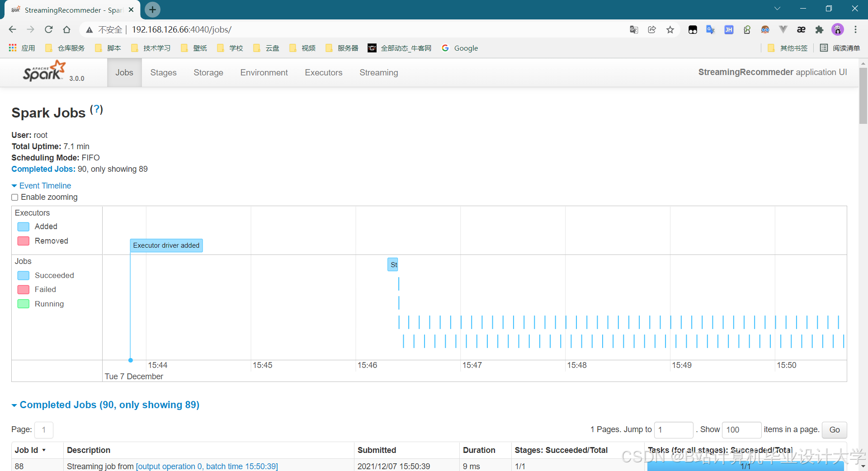868x471 pixels.
Task: Reload the Spark jobs page
Action: tap(48, 29)
